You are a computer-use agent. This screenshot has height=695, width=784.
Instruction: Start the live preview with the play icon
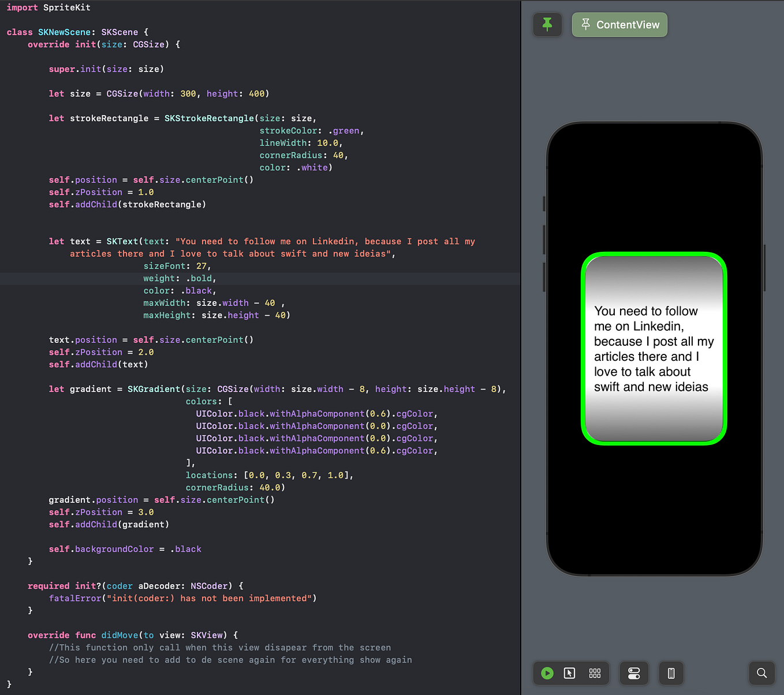tap(547, 672)
